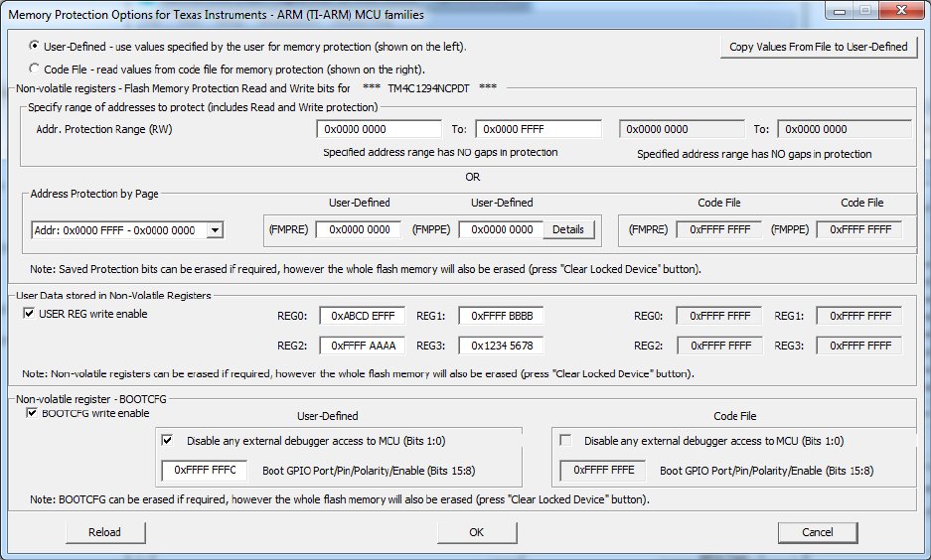Toggle USER REG write enable checkbox

coord(29,313)
